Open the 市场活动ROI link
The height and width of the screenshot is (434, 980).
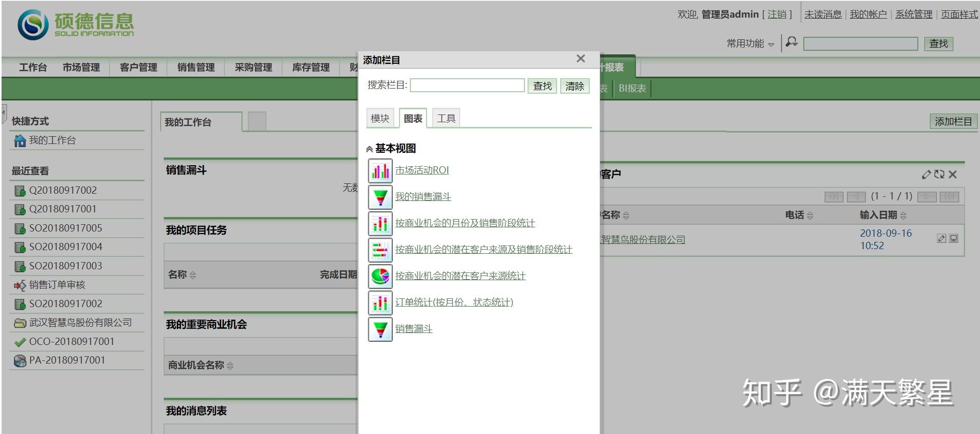tap(422, 170)
